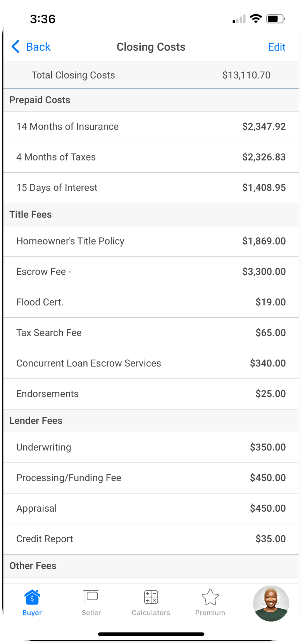This screenshot has width=300, height=644.
Task: Tap the Back text link
Action: (38, 47)
